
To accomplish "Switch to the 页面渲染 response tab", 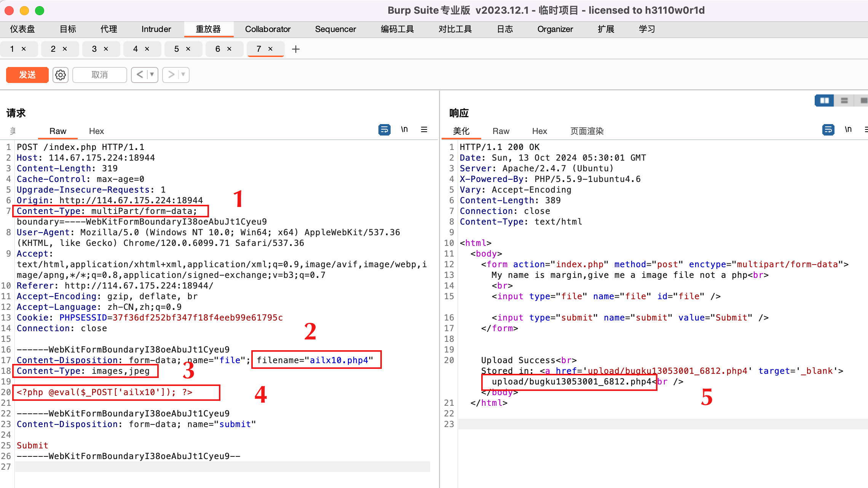I will tap(586, 131).
